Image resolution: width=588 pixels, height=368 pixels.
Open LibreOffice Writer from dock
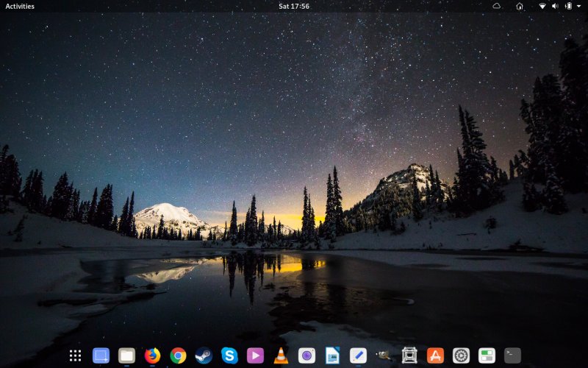[332, 355]
